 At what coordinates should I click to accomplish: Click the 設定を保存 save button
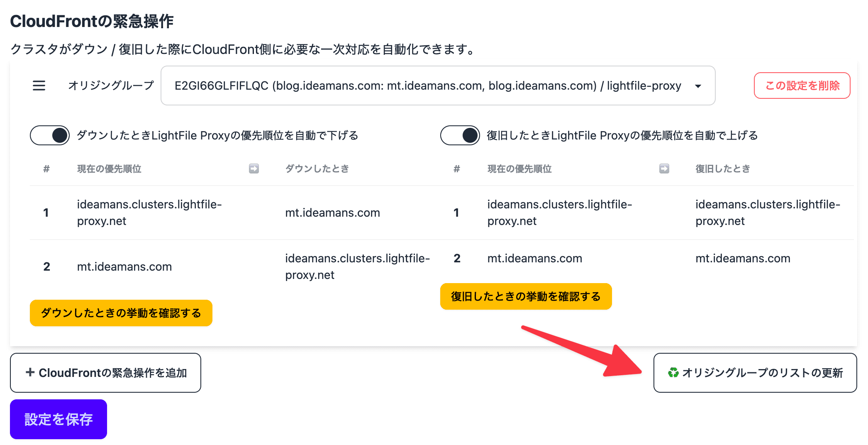[x=59, y=419]
